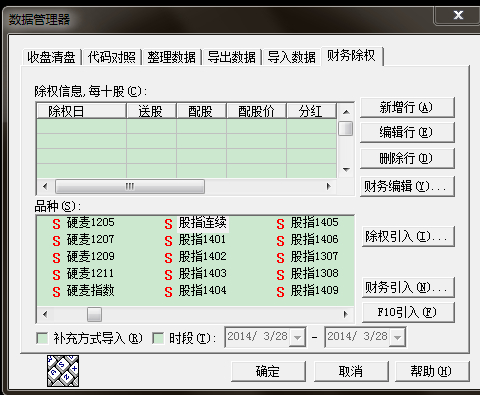Click the table's horizontal scrollbar thumb
Screen dimensions: 480x395
pyautogui.click(x=130, y=186)
